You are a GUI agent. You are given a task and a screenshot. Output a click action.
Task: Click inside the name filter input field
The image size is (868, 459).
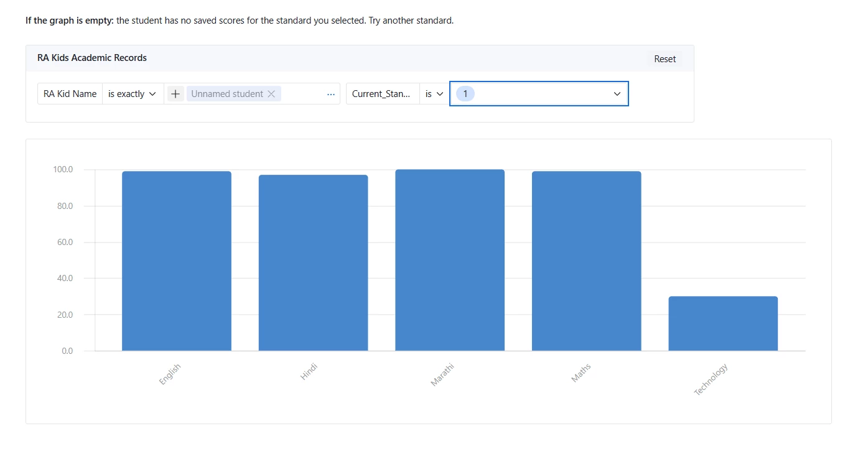pyautogui.click(x=302, y=94)
